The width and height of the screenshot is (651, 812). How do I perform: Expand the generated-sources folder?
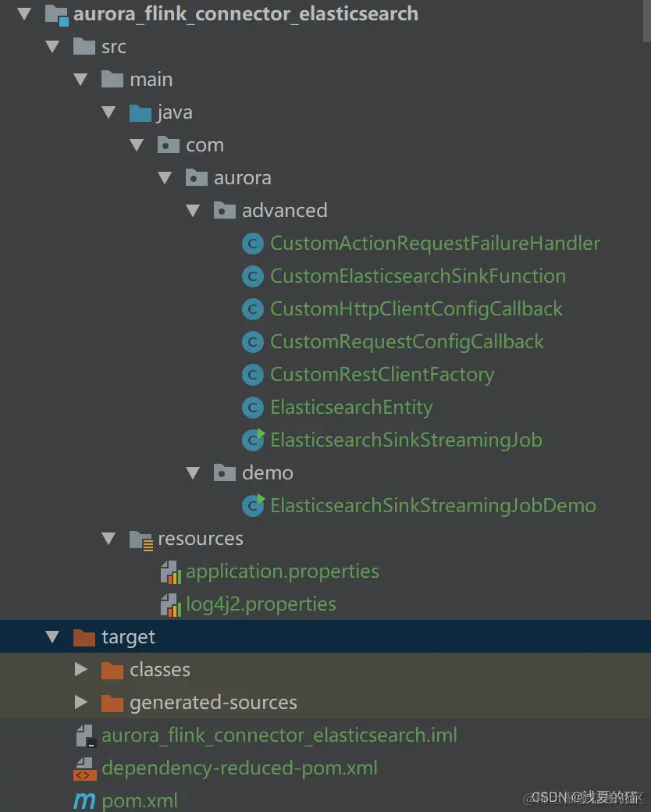81,702
